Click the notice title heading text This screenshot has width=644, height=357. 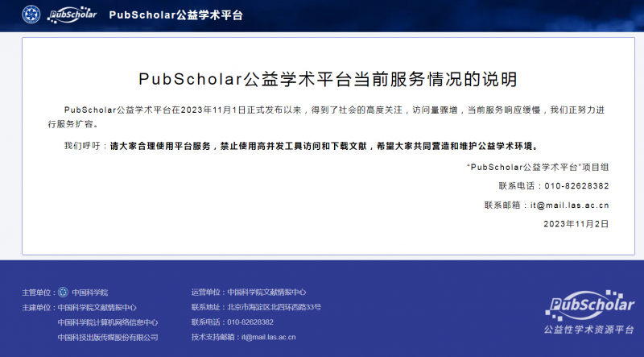328,79
